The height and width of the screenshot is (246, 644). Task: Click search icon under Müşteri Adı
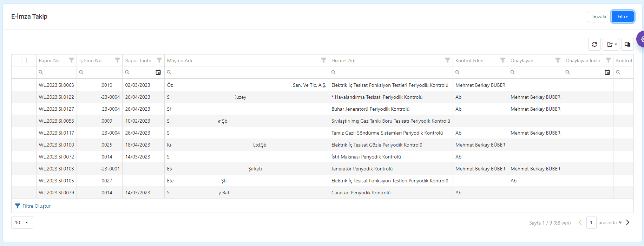click(169, 72)
